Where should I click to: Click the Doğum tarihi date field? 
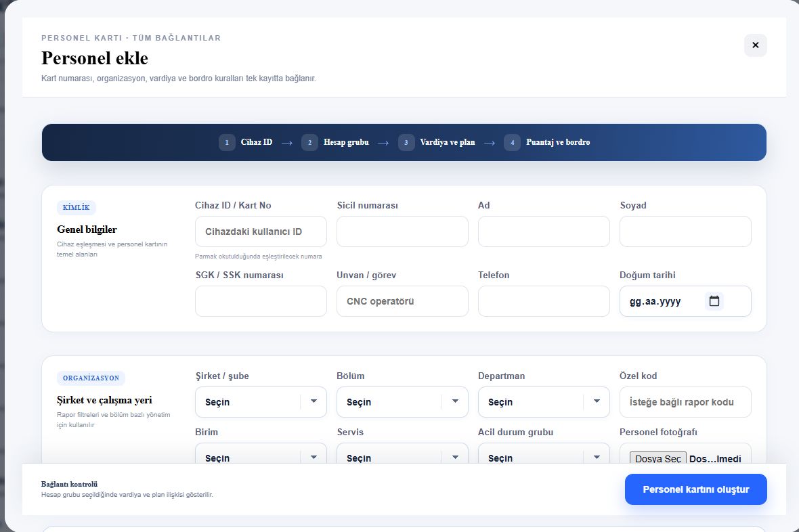[685, 301]
